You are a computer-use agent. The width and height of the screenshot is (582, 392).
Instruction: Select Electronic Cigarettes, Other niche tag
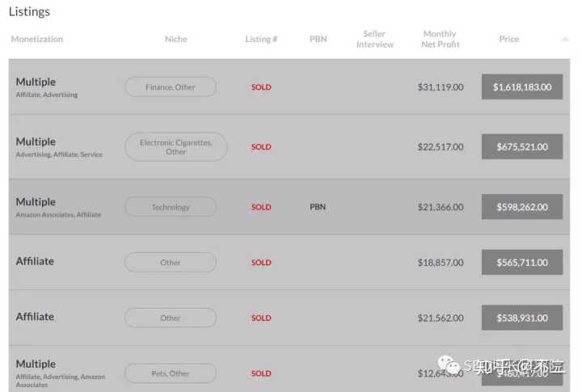(175, 147)
